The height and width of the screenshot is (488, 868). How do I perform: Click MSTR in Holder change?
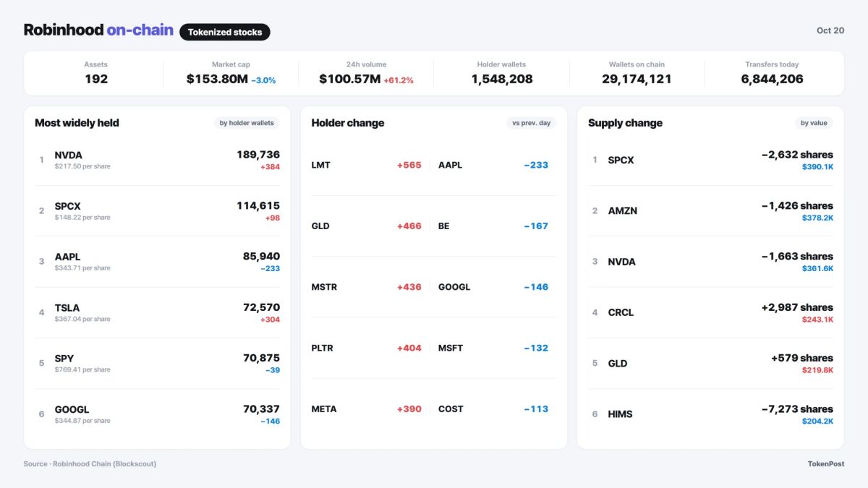coord(324,287)
